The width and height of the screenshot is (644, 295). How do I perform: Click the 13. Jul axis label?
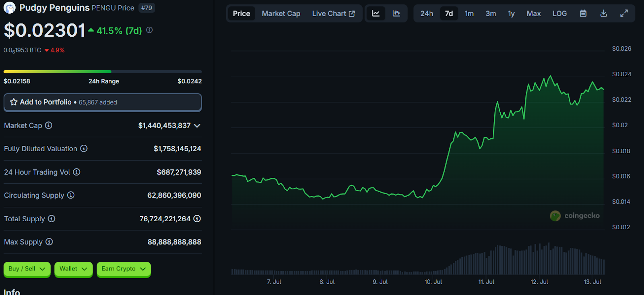(x=592, y=282)
